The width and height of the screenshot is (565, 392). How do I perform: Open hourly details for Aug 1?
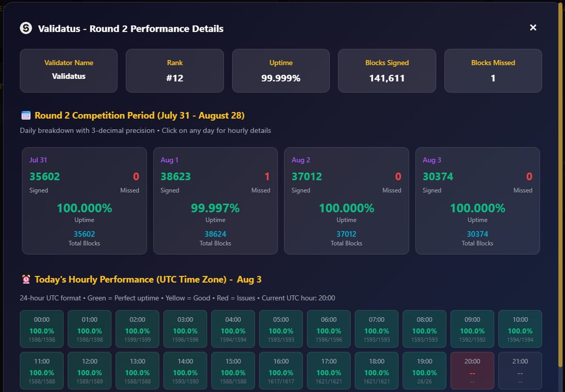pyautogui.click(x=215, y=201)
